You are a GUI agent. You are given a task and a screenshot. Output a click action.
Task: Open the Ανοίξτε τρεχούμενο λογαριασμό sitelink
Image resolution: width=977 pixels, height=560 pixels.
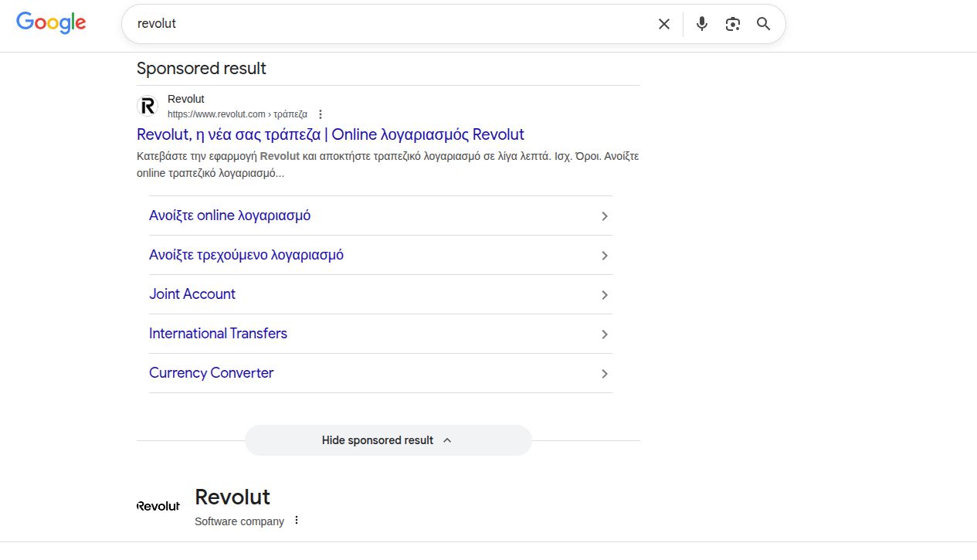pos(246,255)
